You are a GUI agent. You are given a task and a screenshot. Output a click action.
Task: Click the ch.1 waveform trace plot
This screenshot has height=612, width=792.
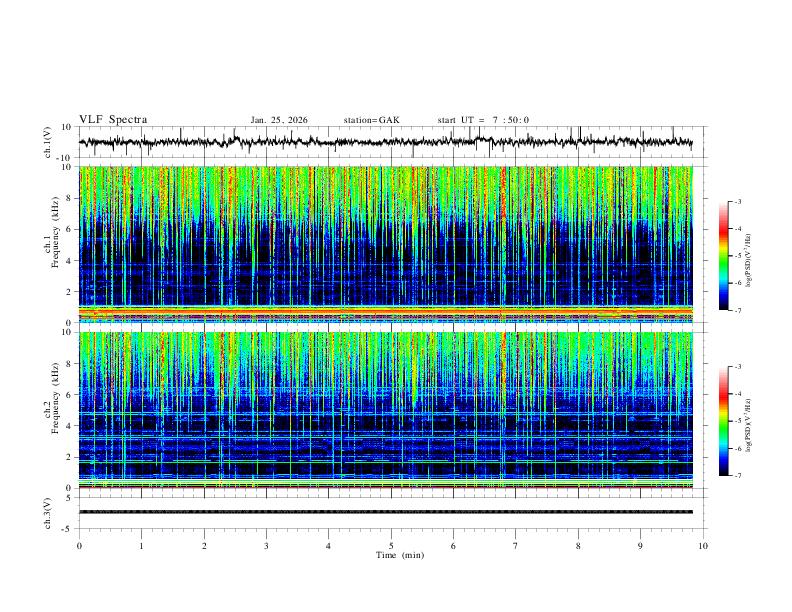385,142
